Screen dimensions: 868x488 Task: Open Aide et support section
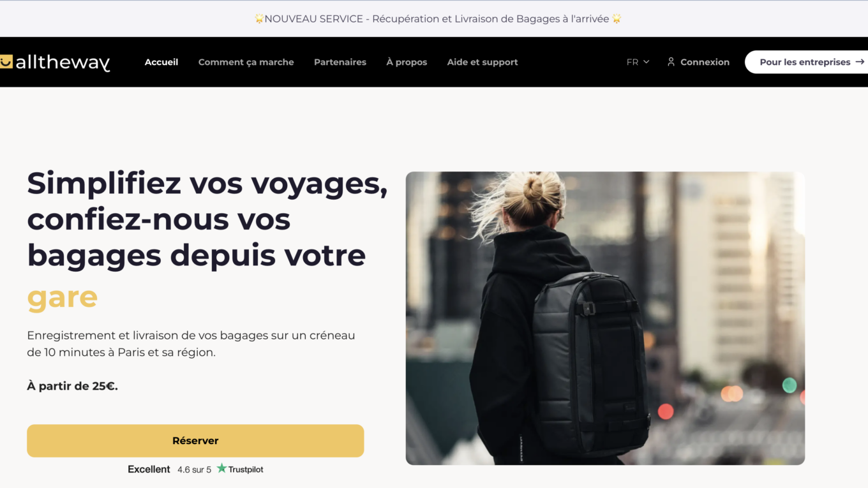pyautogui.click(x=483, y=62)
